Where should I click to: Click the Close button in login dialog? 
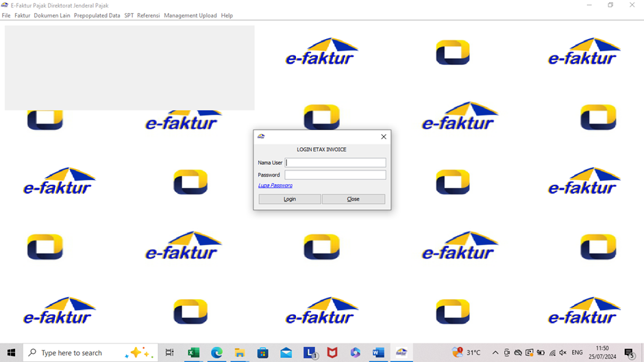click(x=354, y=199)
